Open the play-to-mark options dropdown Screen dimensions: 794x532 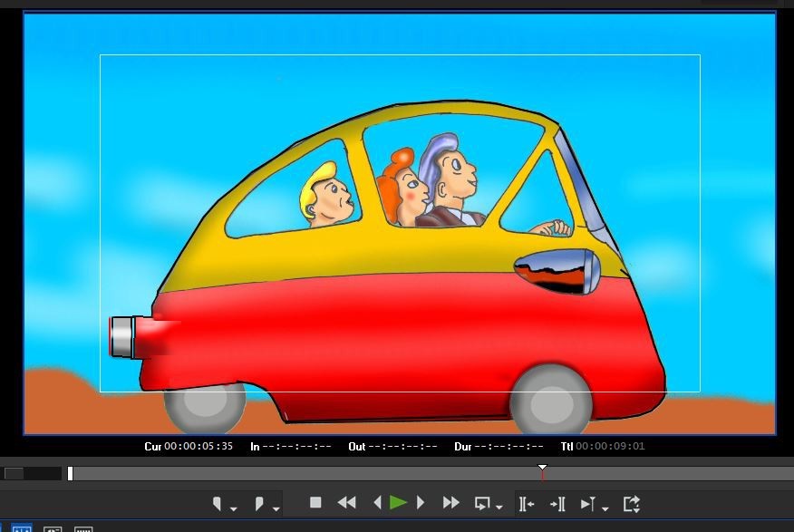click(x=605, y=508)
